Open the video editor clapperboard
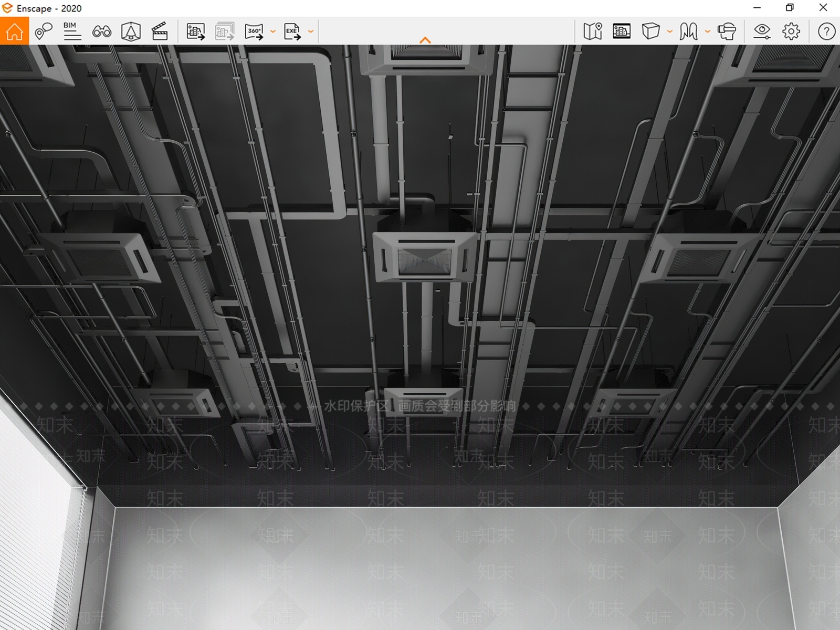The height and width of the screenshot is (630, 840). tap(160, 31)
